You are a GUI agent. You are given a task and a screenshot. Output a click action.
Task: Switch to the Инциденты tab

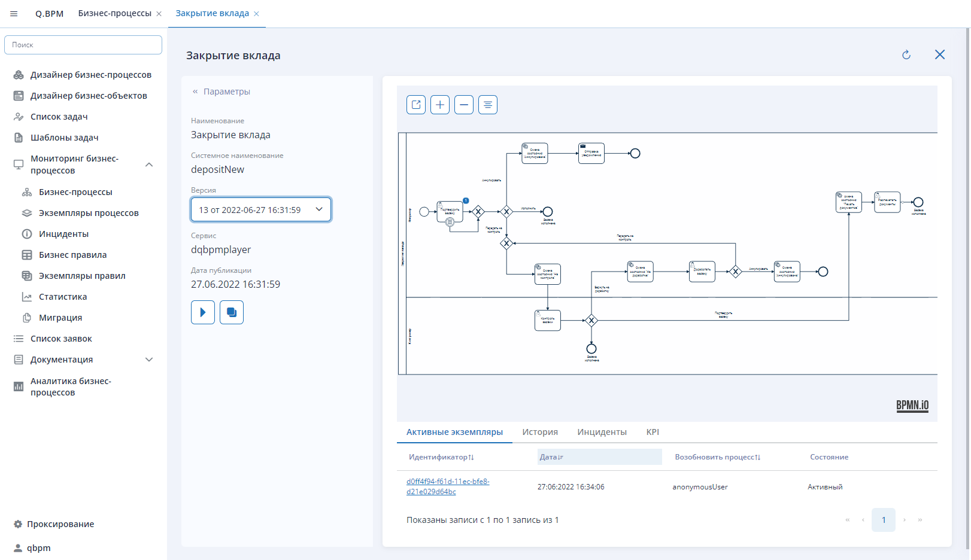tap(602, 432)
